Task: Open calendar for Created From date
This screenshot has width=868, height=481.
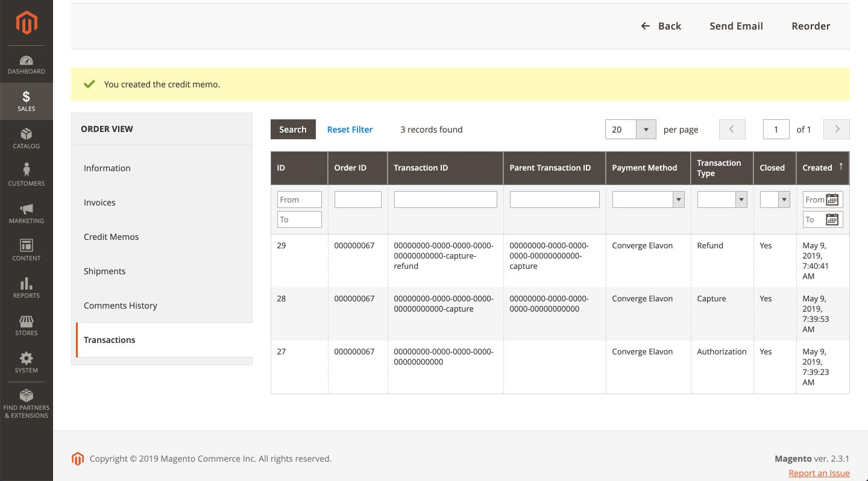Action: [832, 200]
